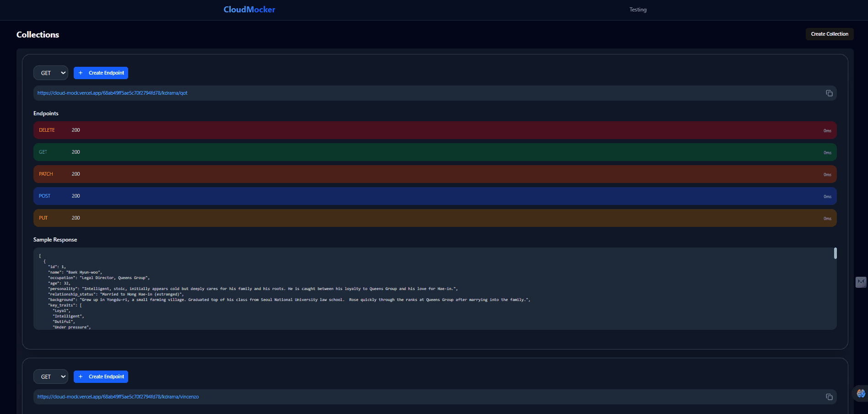The height and width of the screenshot is (414, 868).
Task: Open the kdrama/qot URL link
Action: (x=112, y=92)
